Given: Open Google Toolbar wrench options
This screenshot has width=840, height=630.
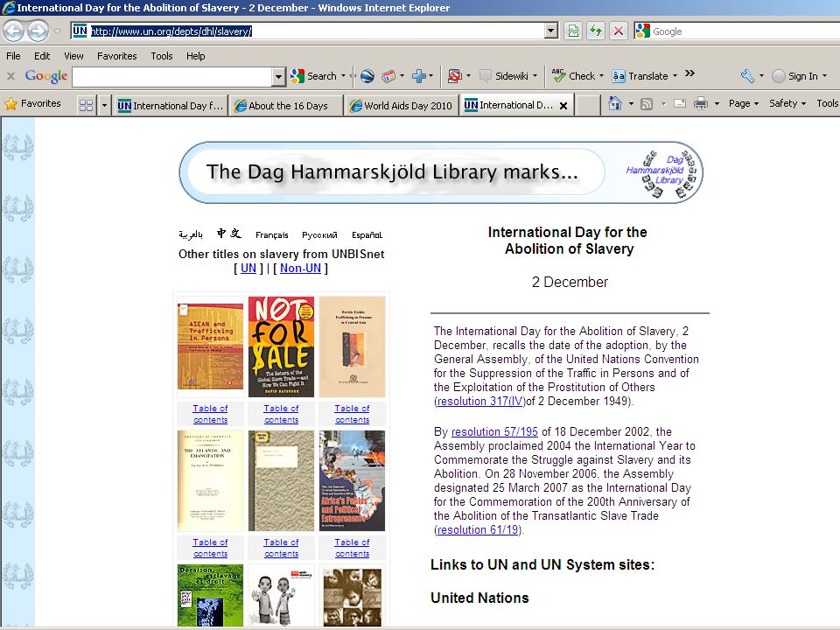Looking at the screenshot, I should pyautogui.click(x=747, y=76).
